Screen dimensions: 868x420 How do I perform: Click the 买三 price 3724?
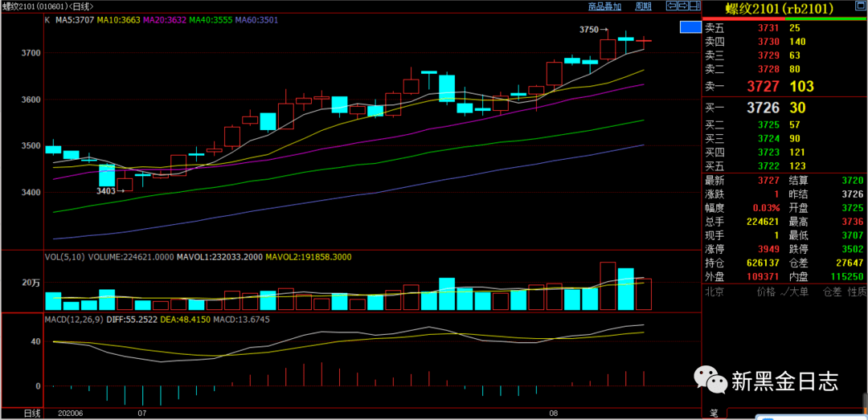[769, 138]
